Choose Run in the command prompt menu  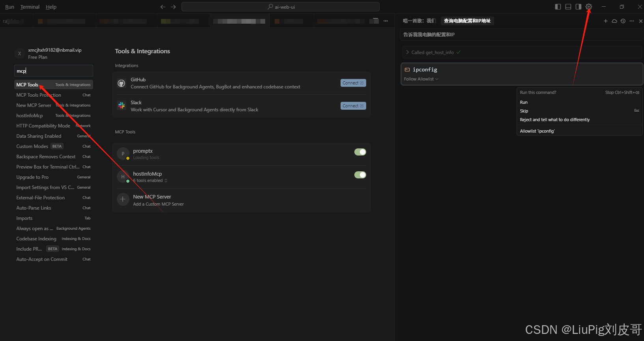point(579,102)
